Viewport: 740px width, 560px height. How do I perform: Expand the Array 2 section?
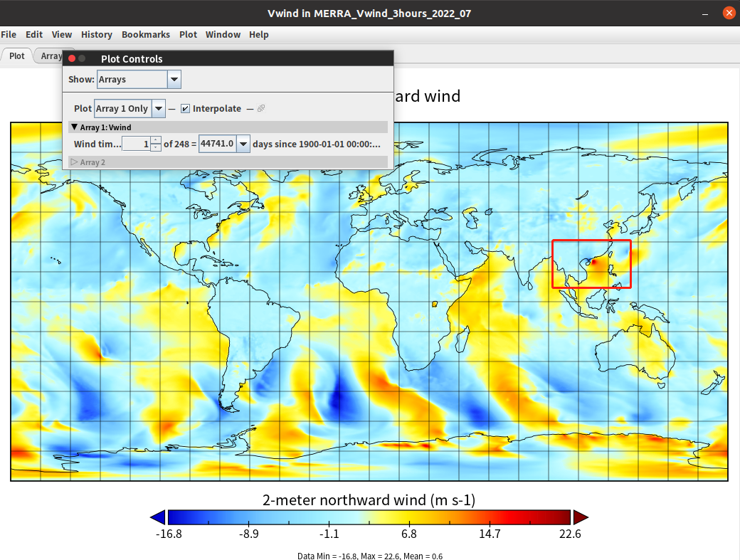click(x=74, y=162)
